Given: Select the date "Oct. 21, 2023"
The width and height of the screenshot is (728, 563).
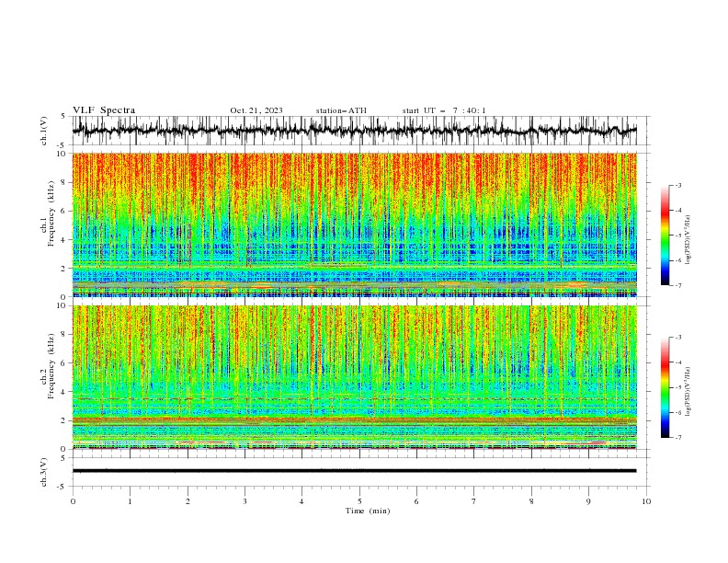Looking at the screenshot, I should point(256,110).
